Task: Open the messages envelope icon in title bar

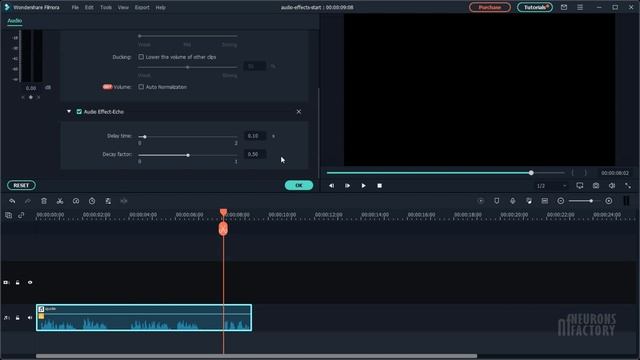Action: click(564, 7)
